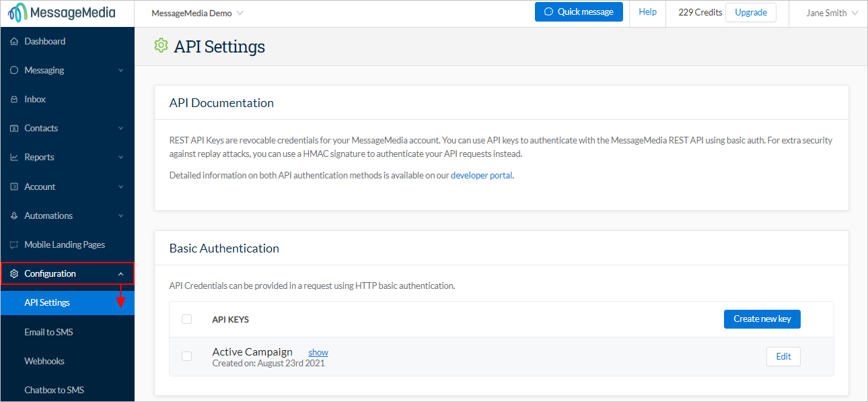Click the Mobile Landing Pages icon
868x402 pixels.
click(x=14, y=244)
